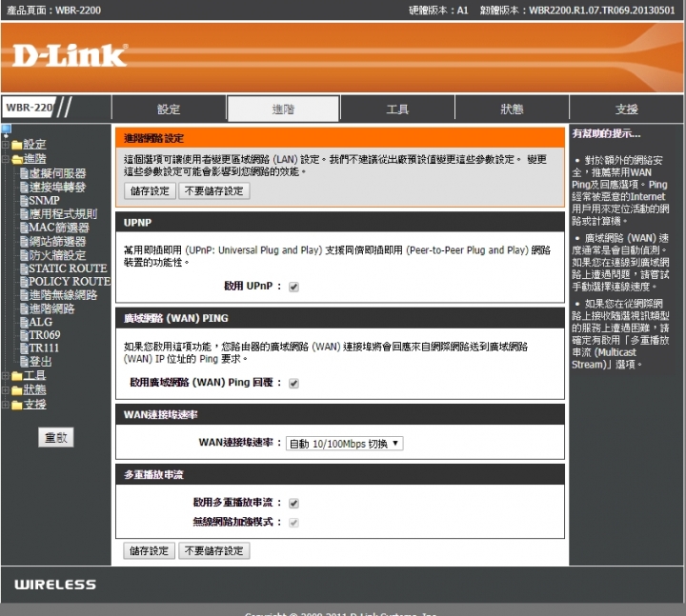
Task: Collapse the 進階 tree node
Action: (6, 159)
